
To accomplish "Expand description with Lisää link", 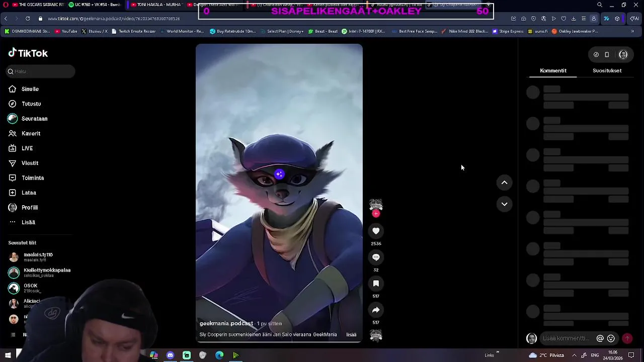I will point(351,335).
